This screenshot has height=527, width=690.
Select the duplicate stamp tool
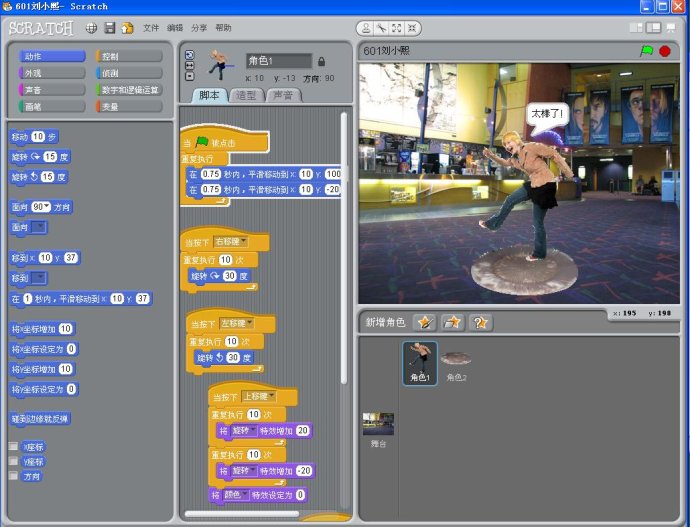point(366,29)
